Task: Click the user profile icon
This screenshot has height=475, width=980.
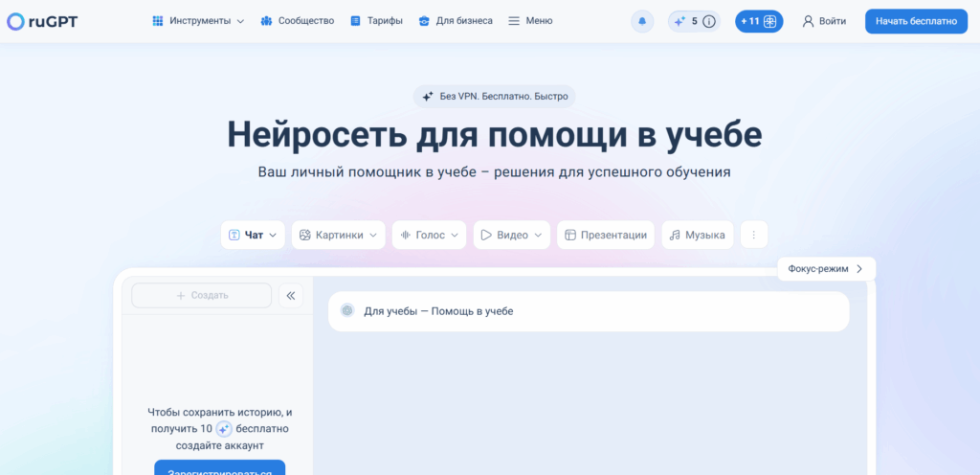Action: click(x=808, y=21)
